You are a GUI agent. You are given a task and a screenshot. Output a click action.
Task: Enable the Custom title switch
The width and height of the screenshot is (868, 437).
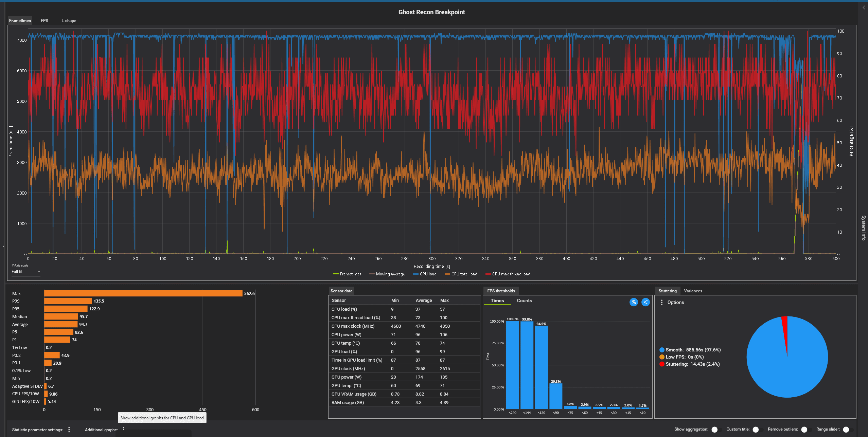pos(757,430)
